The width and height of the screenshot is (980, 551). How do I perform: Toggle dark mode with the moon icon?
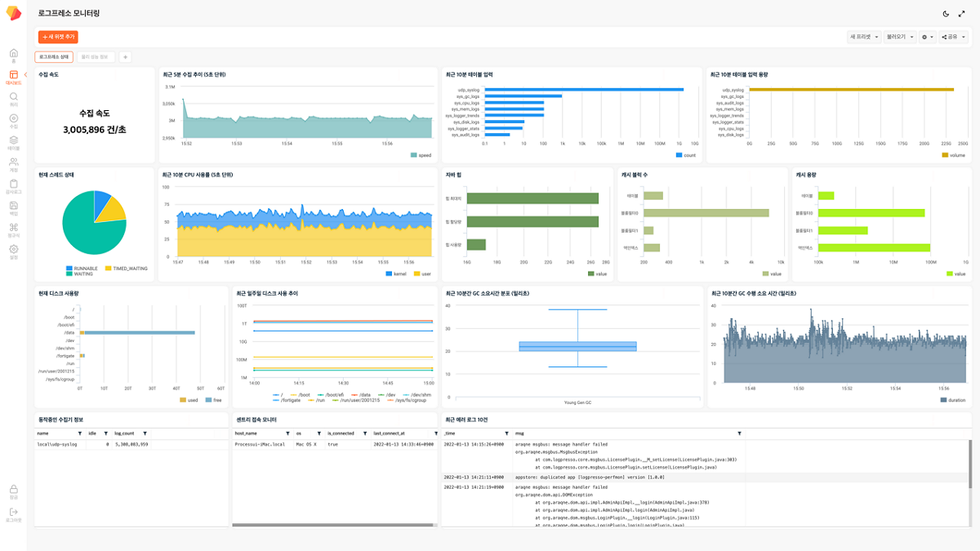click(x=946, y=14)
